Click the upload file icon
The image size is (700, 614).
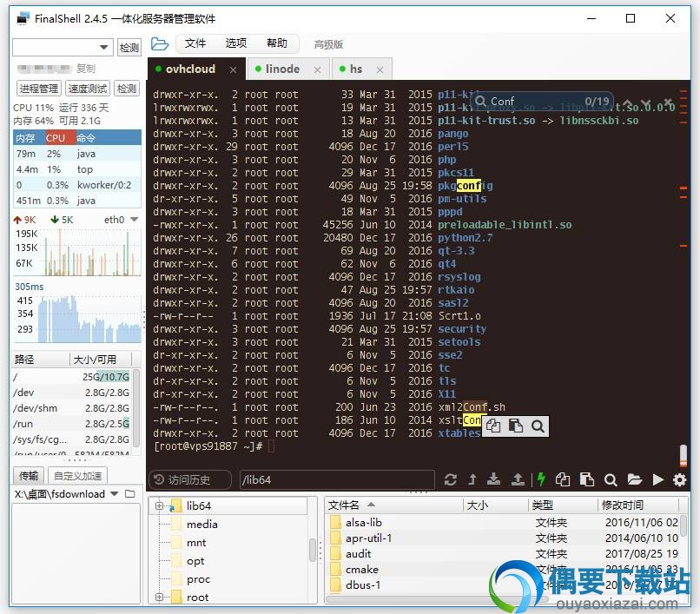pyautogui.click(x=518, y=479)
